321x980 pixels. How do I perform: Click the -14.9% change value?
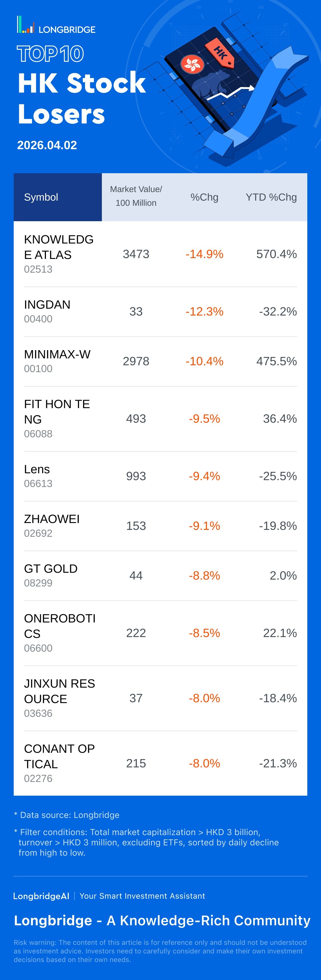(x=204, y=254)
